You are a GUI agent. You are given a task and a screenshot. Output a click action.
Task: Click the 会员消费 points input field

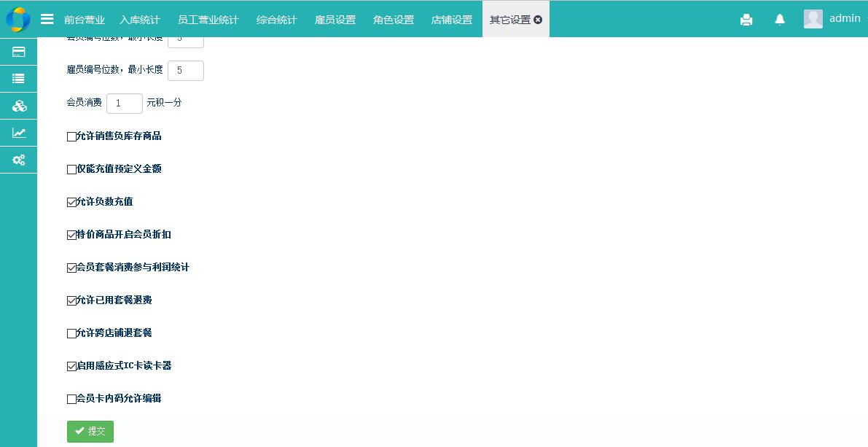(125, 104)
